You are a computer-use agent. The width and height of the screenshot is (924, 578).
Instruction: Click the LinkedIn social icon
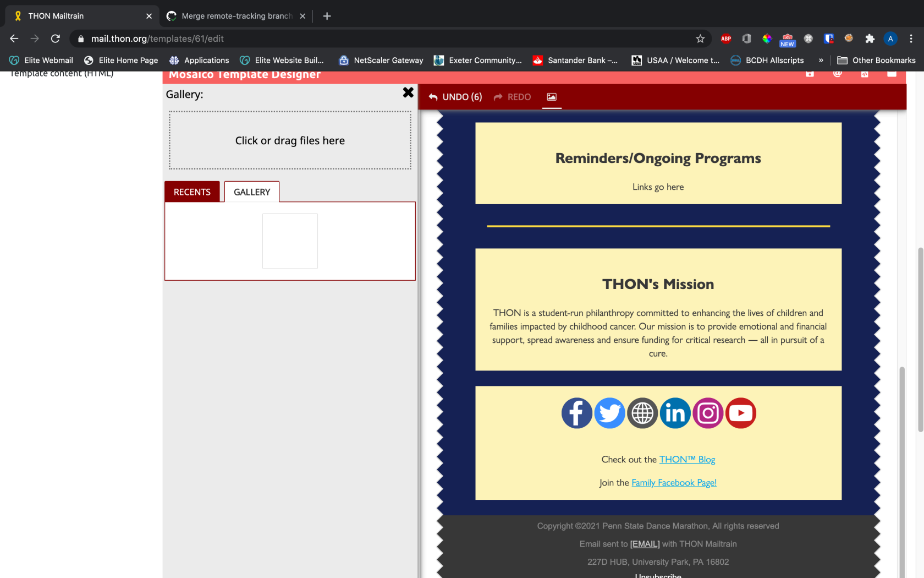pos(675,413)
